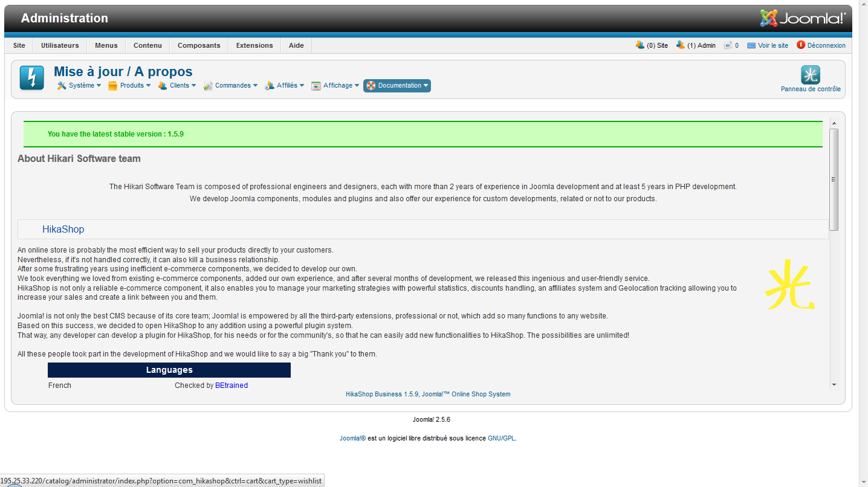Click the Administration header title

click(x=65, y=18)
